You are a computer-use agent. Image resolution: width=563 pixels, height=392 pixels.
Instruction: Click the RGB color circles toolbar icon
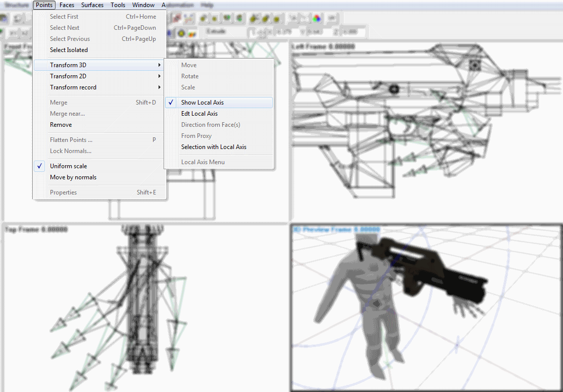(317, 18)
